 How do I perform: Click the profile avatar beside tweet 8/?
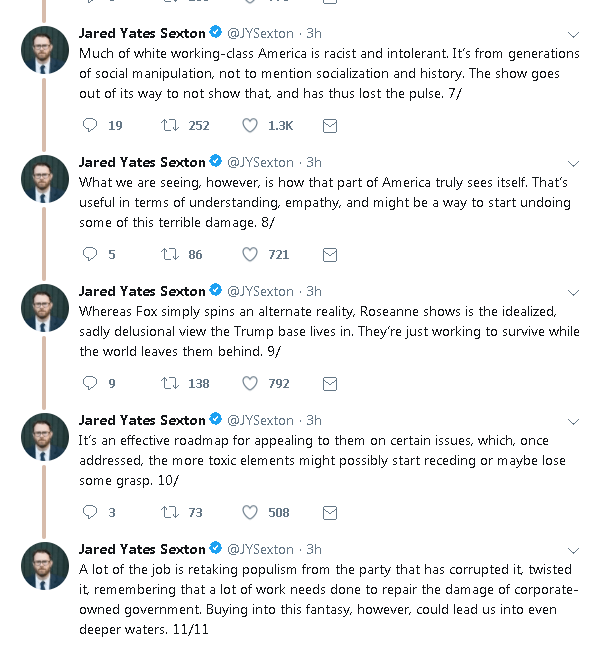[x=45, y=180]
